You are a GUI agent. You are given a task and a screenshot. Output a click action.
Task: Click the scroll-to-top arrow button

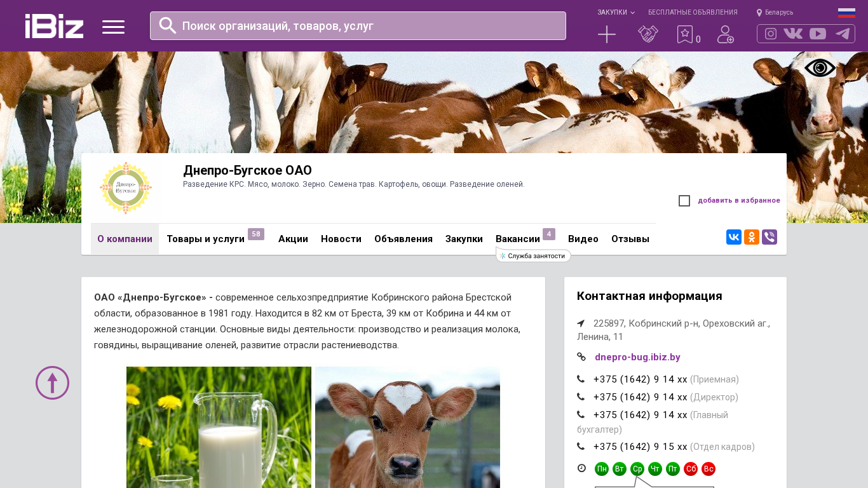(x=52, y=383)
